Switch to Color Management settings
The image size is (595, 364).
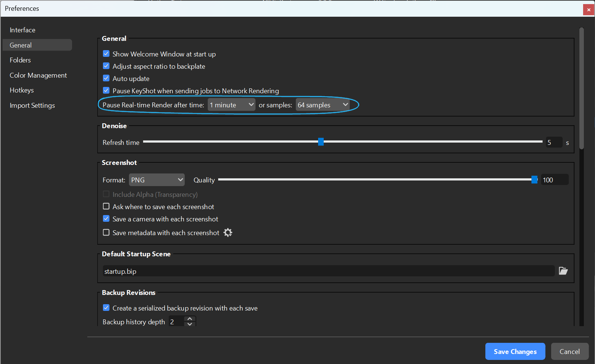[x=38, y=75]
